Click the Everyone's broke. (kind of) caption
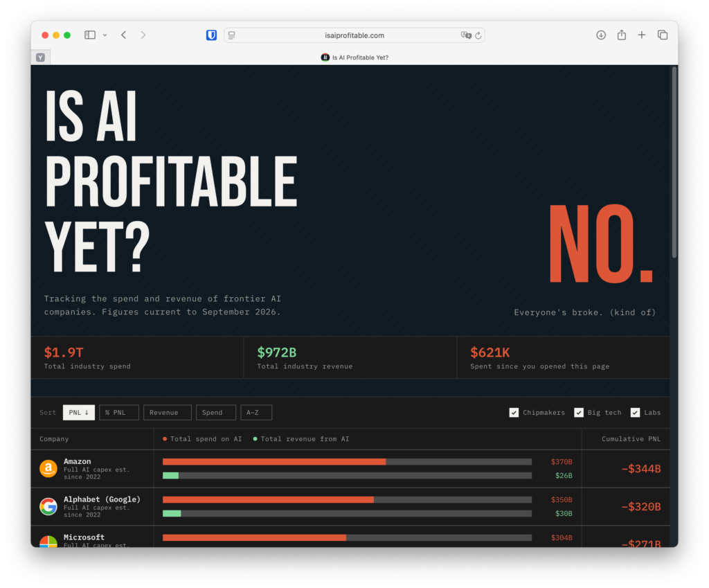The image size is (709, 588). click(x=584, y=312)
